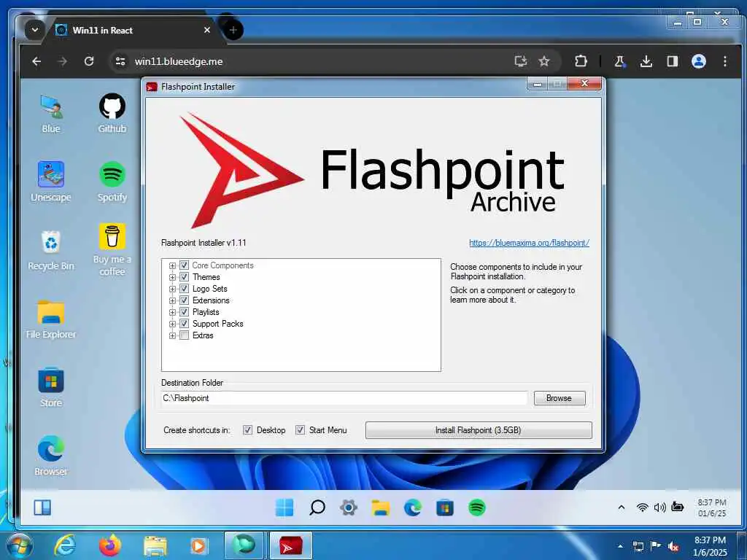Show hidden icons chevron in Win11 tray
The width and height of the screenshot is (747, 560).
(x=622, y=507)
